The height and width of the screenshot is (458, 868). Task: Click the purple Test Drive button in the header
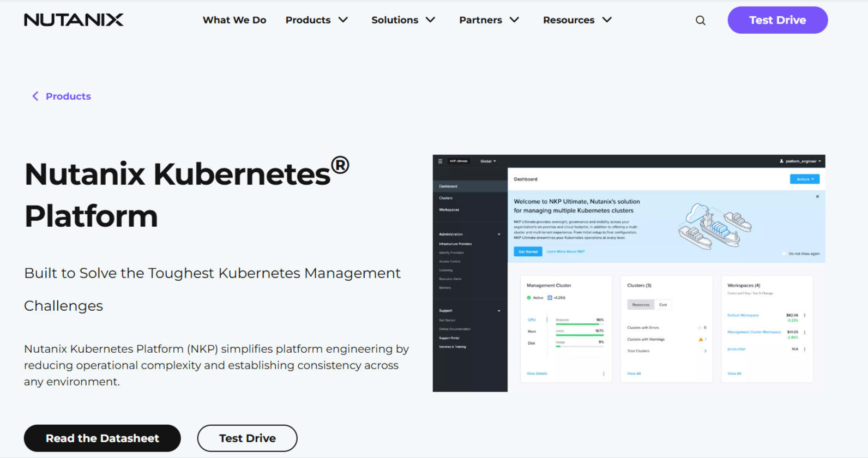[x=777, y=20]
